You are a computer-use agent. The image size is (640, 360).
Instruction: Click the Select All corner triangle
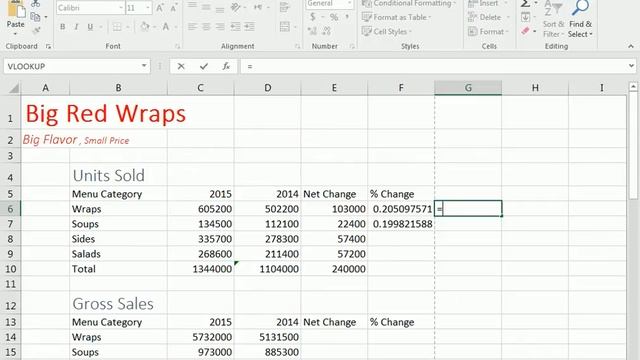[x=13, y=88]
